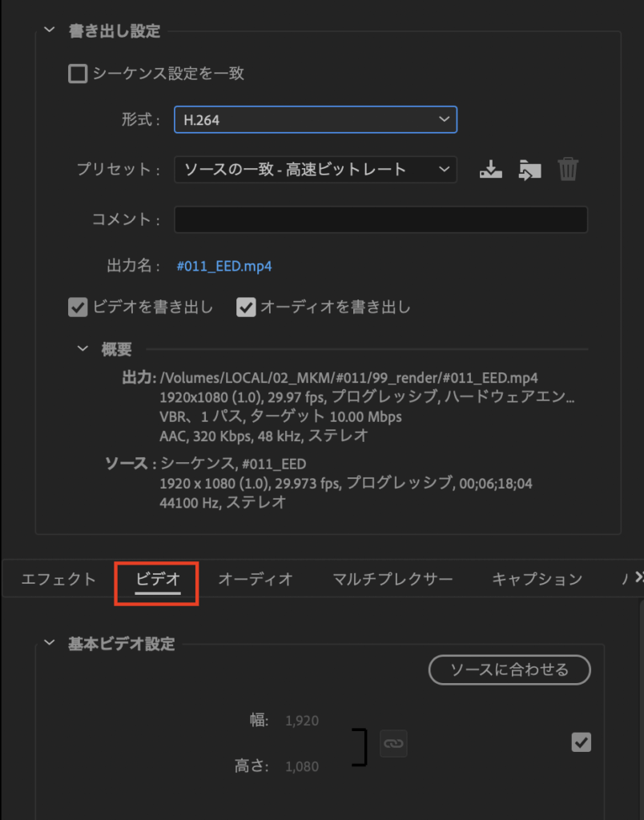
Task: Enable the シーケンス設定を一致 checkbox
Action: [x=78, y=73]
